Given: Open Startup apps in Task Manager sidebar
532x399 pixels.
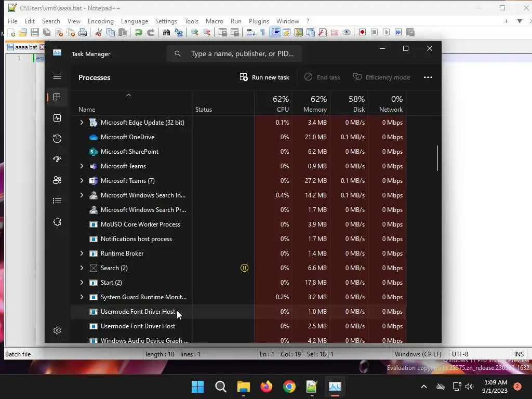Looking at the screenshot, I should (x=57, y=159).
